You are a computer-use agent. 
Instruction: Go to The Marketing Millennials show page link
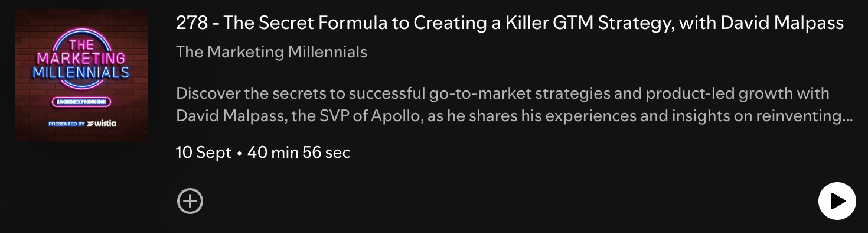tap(272, 52)
